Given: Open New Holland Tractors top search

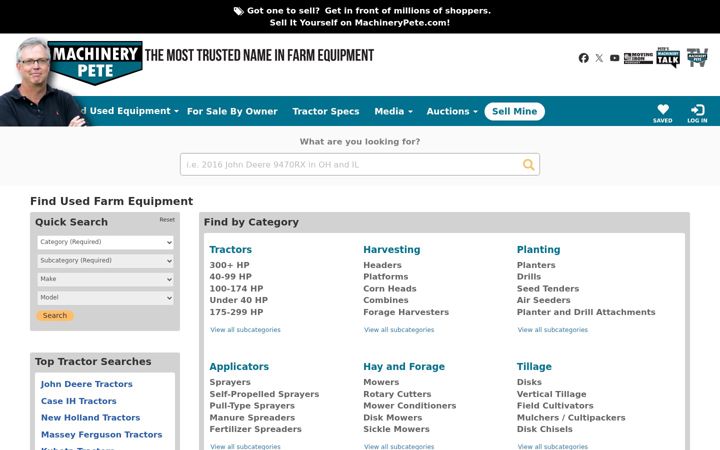Looking at the screenshot, I should point(90,417).
